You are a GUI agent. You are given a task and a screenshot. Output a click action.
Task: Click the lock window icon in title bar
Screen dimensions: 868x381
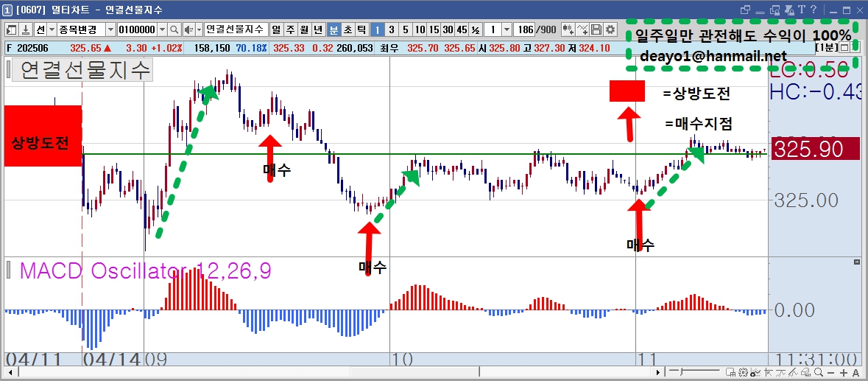click(x=775, y=10)
